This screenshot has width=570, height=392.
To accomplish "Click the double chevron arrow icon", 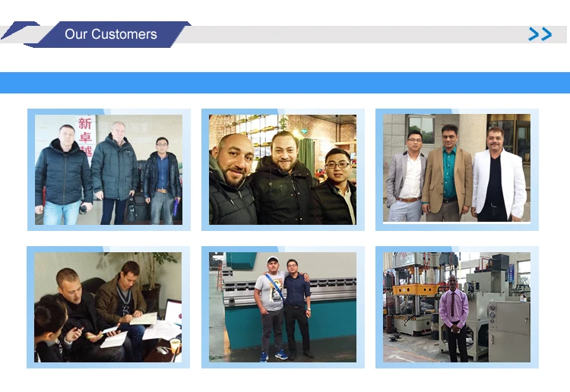I will tap(540, 34).
